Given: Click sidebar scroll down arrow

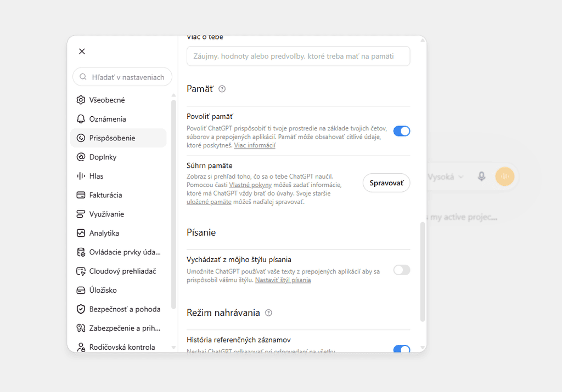Looking at the screenshot, I should [174, 348].
